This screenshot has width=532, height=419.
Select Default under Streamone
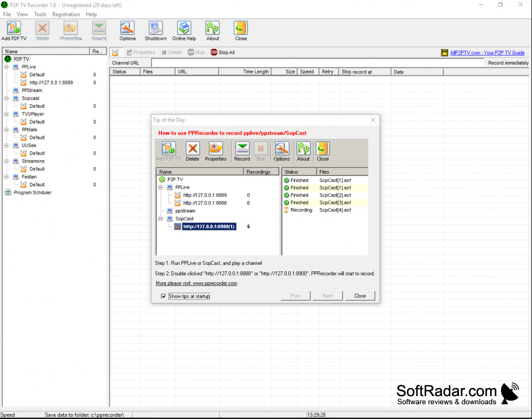(37, 169)
